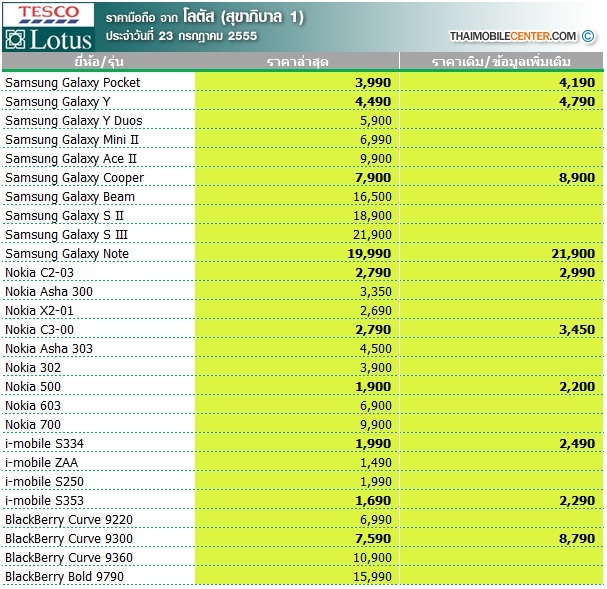Select the i-mobile S334 name
607x589 pixels.
(x=44, y=443)
